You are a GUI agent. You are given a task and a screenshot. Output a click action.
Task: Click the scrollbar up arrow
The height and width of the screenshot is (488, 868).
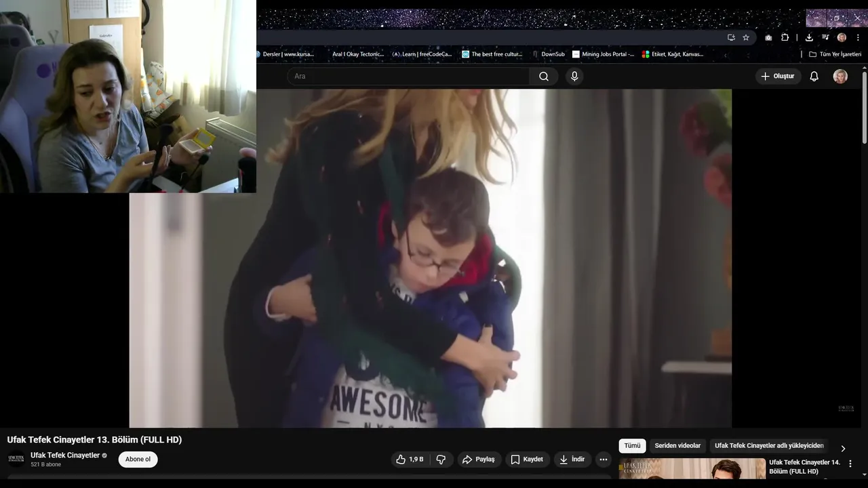865,67
